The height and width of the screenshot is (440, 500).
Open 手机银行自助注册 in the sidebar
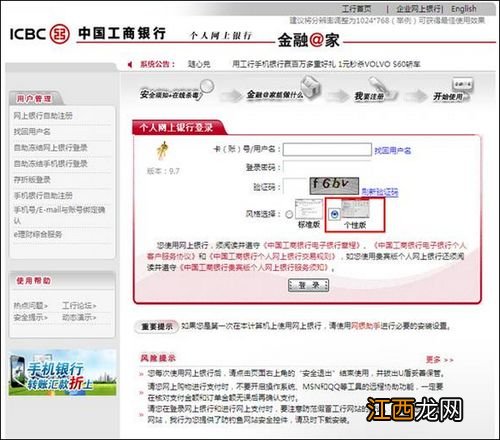[x=43, y=195]
